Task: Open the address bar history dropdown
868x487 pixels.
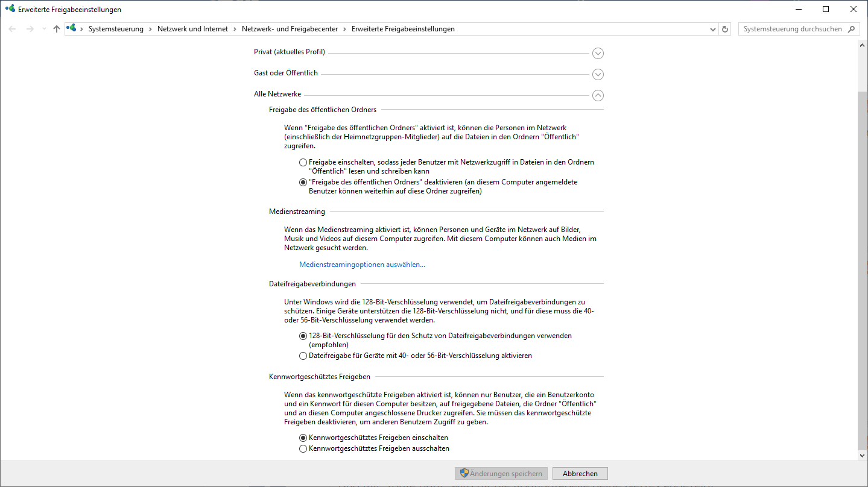Action: pos(713,29)
